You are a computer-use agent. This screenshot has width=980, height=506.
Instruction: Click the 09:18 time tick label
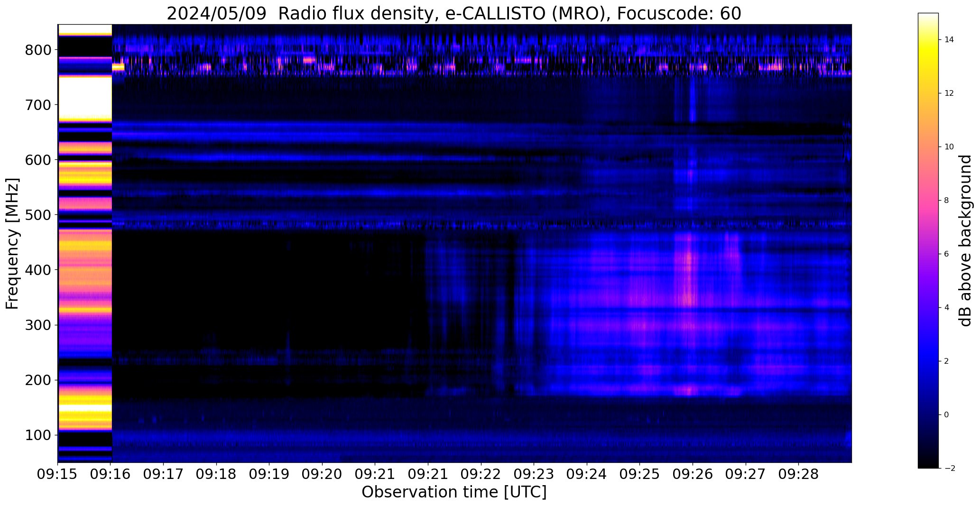[216, 475]
